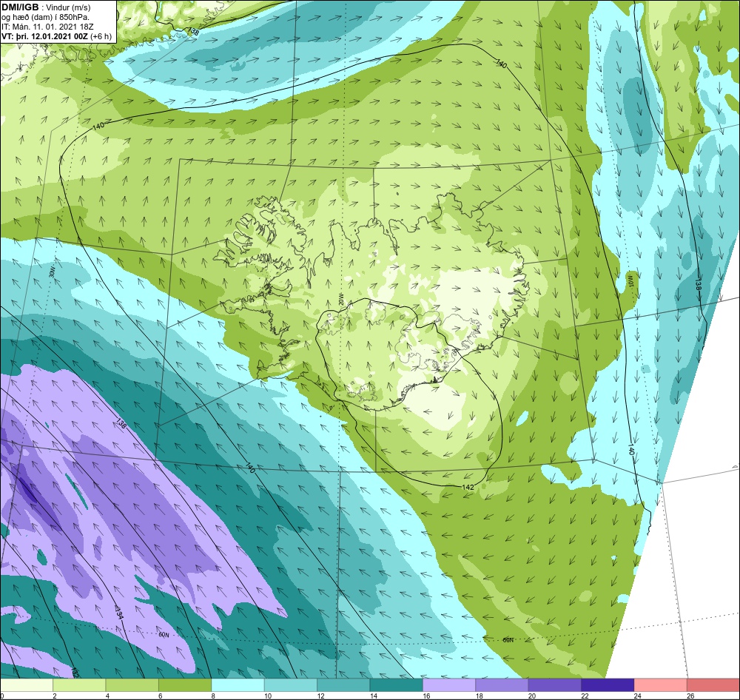Click the '134' height contour label
The image size is (740, 700).
point(119,613)
